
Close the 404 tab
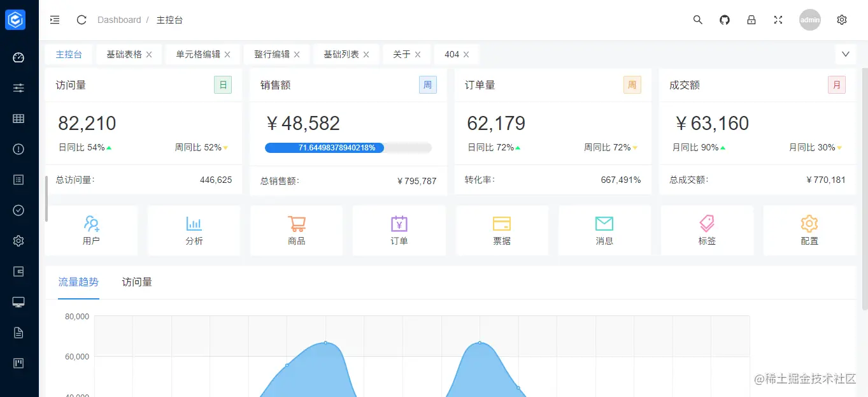click(466, 55)
